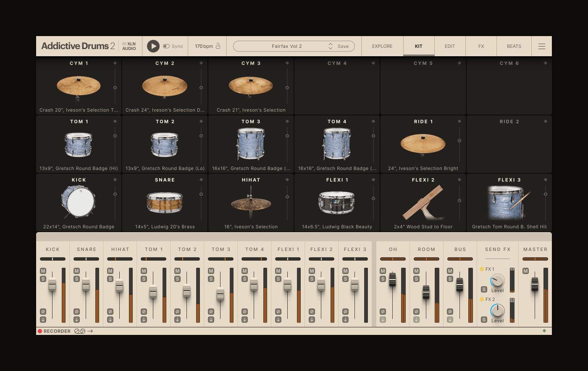Invert phase on the KICK channel

[x=43, y=311]
